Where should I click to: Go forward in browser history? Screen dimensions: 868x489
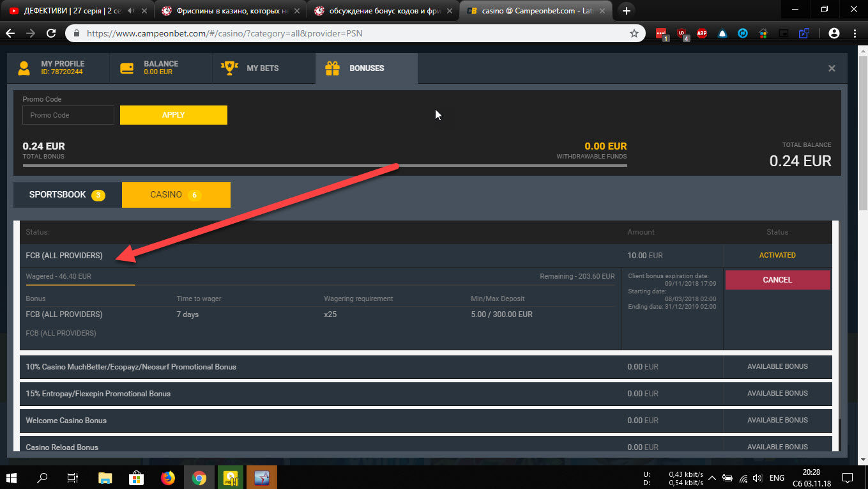click(x=30, y=33)
